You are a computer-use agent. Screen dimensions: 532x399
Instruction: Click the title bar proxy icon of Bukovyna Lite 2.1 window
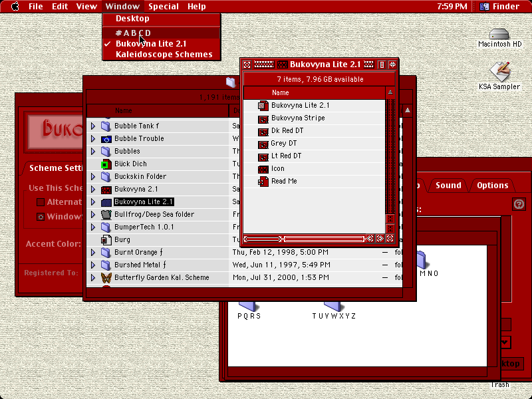point(282,65)
